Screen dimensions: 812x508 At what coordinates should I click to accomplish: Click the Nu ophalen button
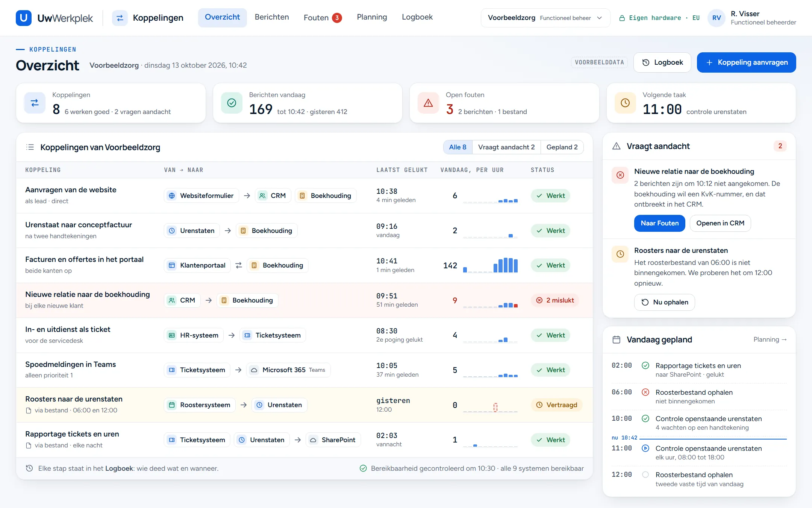tap(664, 302)
